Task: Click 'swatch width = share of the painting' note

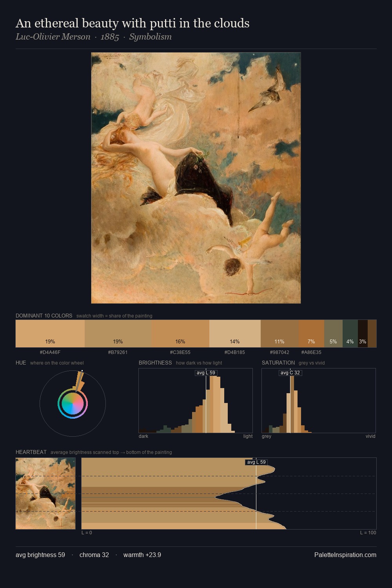Action: 114,316
